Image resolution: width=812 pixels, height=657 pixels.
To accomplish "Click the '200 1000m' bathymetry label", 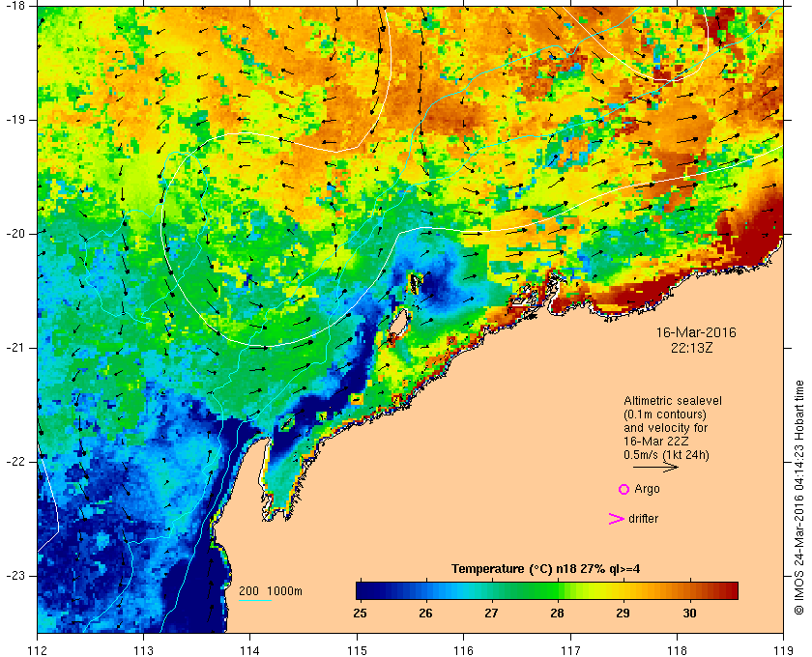I will pos(271,591).
